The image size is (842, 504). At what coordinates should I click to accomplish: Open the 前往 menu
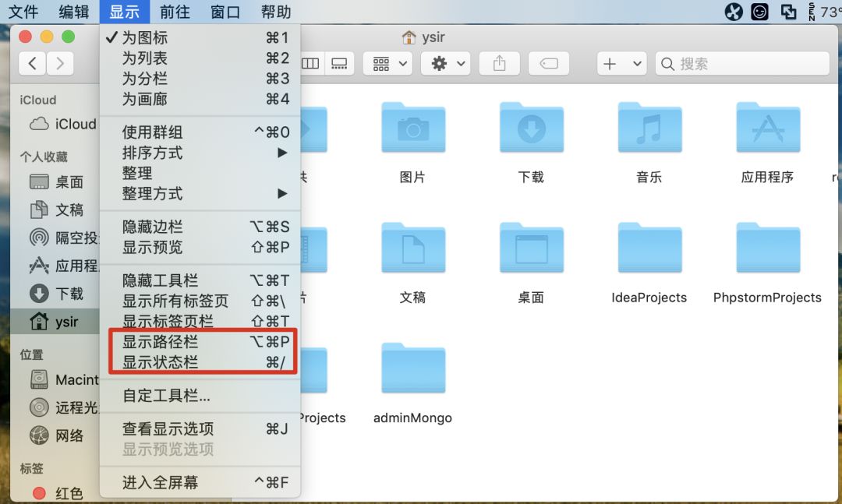pos(174,12)
